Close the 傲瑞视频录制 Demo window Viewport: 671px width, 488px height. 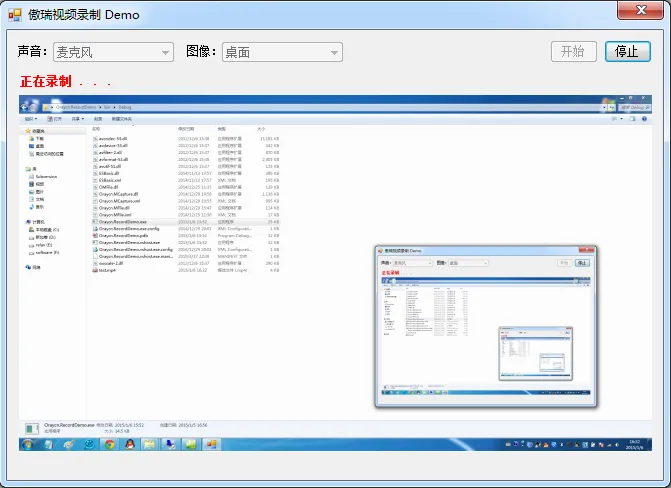(x=640, y=10)
